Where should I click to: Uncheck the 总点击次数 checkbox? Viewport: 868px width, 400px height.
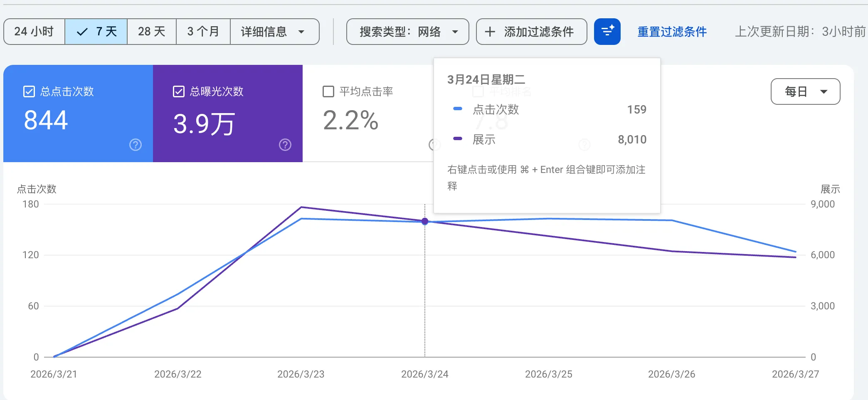(28, 91)
